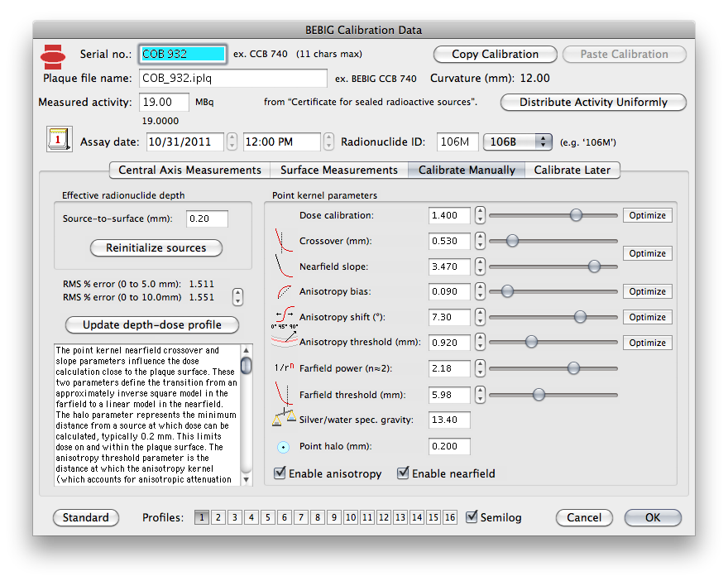Click the Point halo circle icon

283,447
